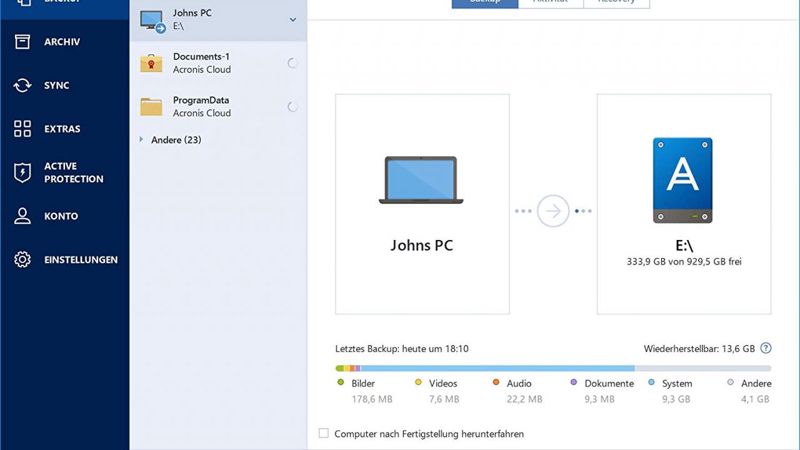This screenshot has width=800, height=450.
Task: Open Sync via its circular arrows icon
Action: 22,85
